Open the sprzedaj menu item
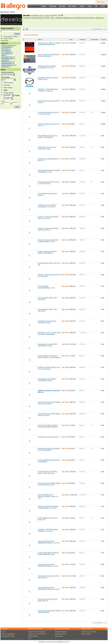108x644 pixels. pyautogui.click(x=62, y=6)
